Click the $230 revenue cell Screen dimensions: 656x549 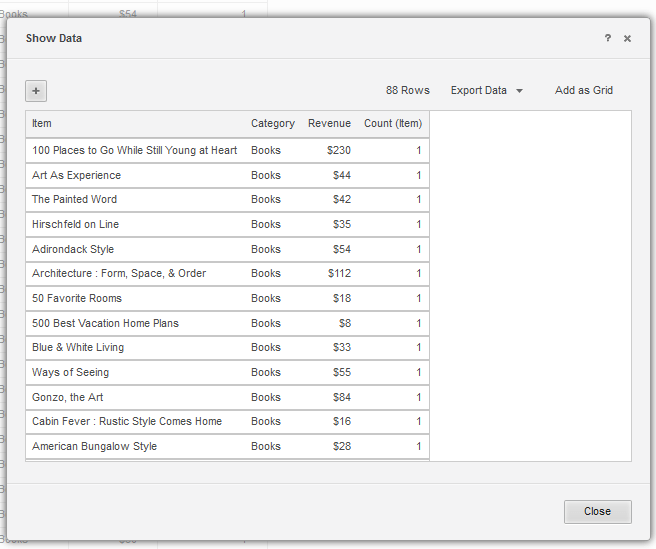(339, 151)
